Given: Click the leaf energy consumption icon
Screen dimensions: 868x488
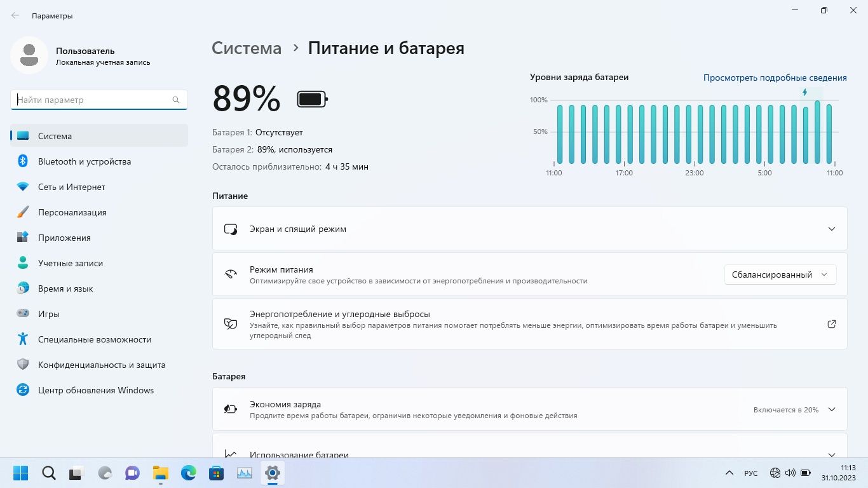Looking at the screenshot, I should coord(231,324).
